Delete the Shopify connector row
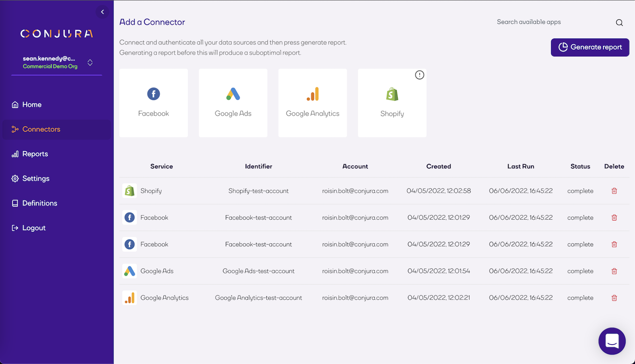The image size is (635, 364). point(614,191)
